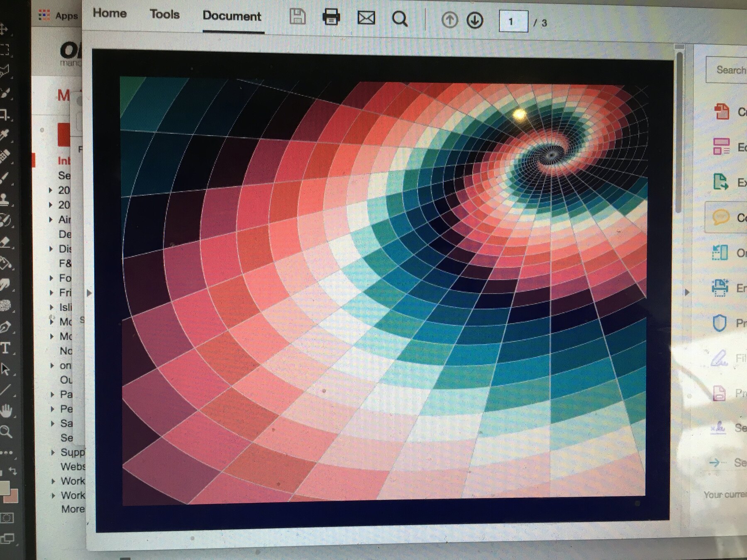
Task: Open the Apps shortcut in browser bookmarks bar
Action: click(58, 16)
